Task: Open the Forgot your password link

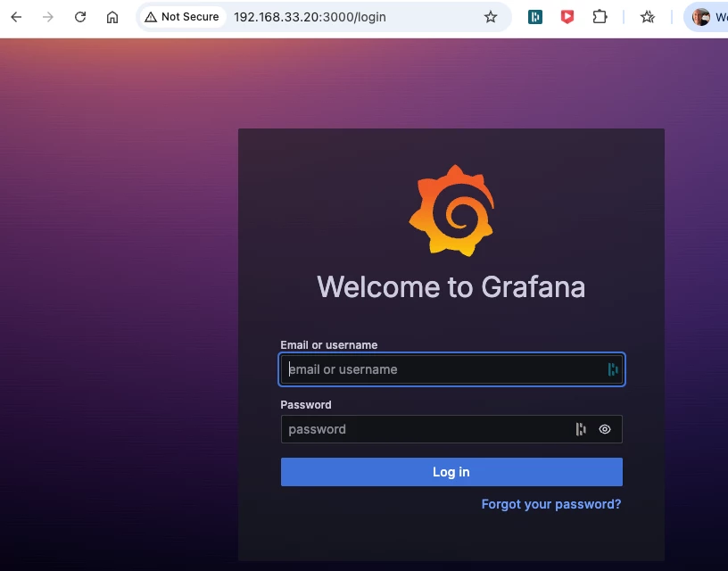Action: click(551, 504)
